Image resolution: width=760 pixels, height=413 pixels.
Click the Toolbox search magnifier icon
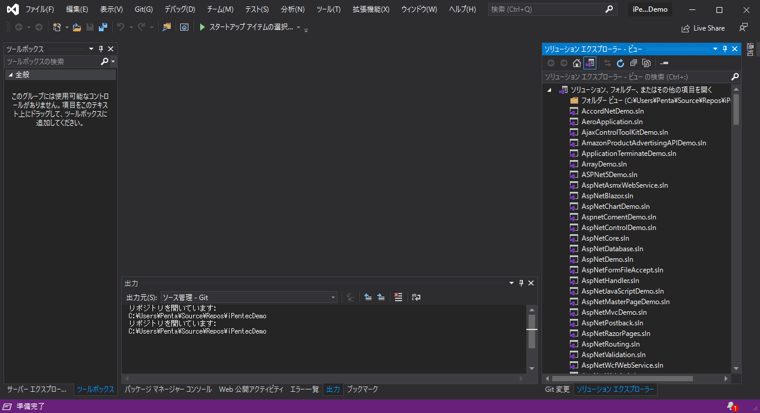pos(104,62)
